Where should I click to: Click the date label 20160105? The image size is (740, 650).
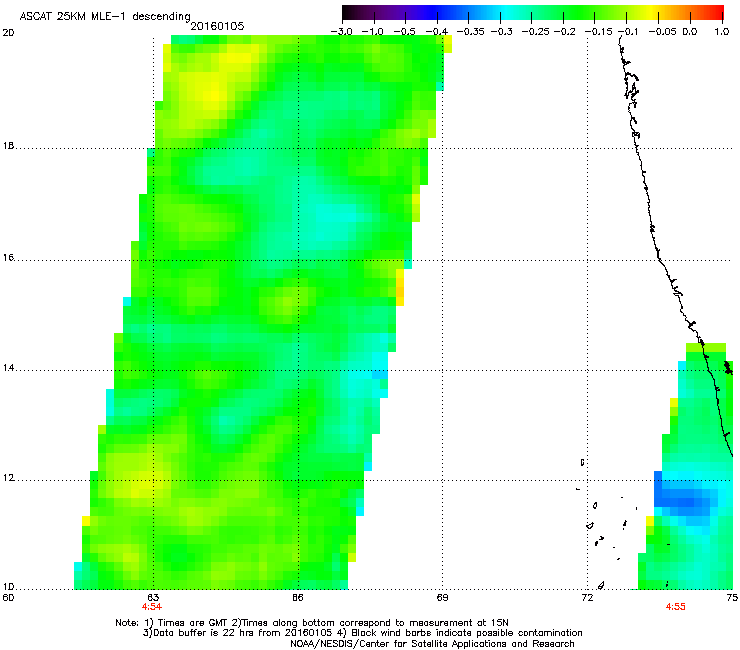[217, 26]
